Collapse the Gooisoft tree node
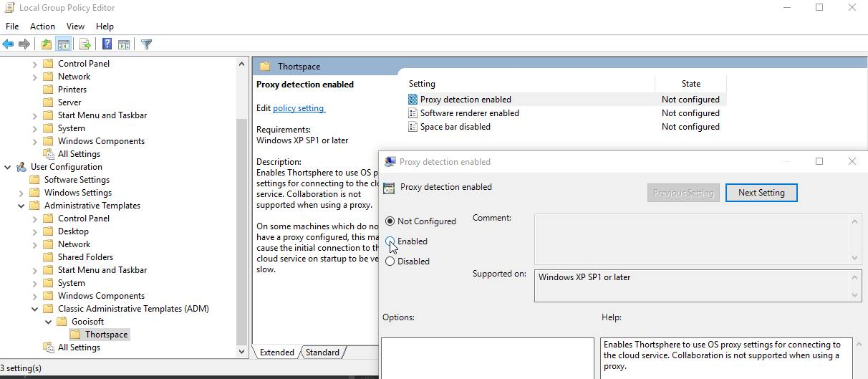868x379 pixels. [x=49, y=322]
